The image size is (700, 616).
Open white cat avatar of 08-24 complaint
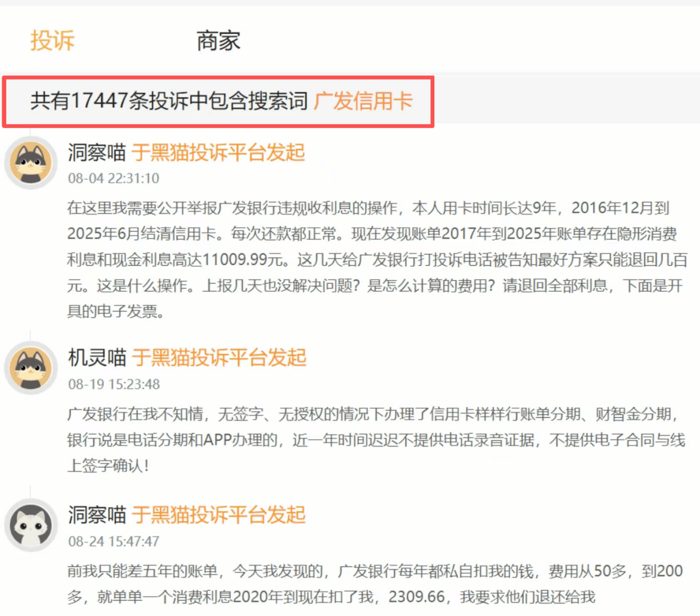coord(31,525)
